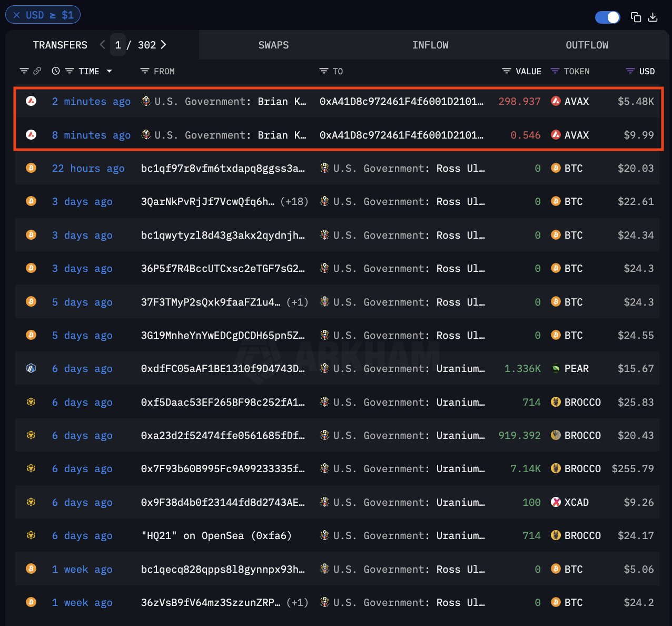Open "HQ21" on OpenSea sender address

click(x=216, y=536)
